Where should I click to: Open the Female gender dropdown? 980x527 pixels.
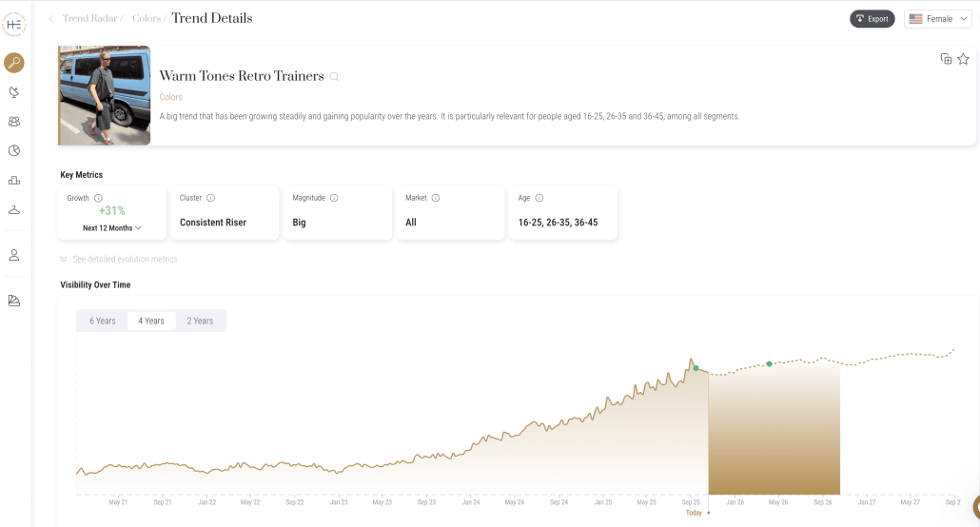937,19
